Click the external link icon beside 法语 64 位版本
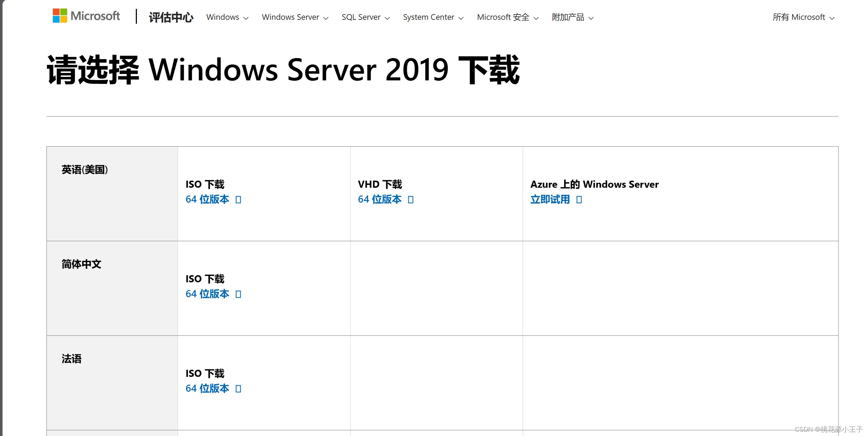 tap(239, 388)
